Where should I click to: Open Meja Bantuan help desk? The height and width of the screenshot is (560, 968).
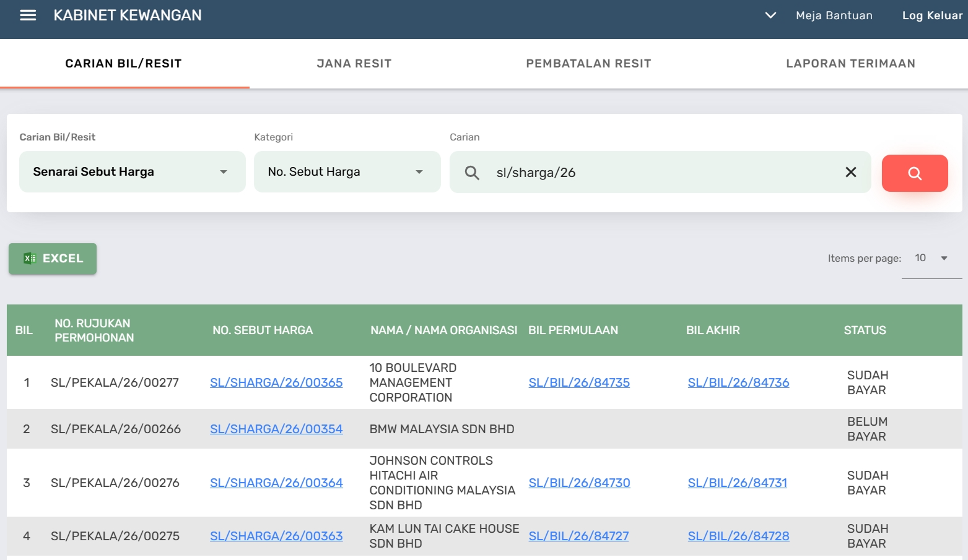tap(834, 15)
